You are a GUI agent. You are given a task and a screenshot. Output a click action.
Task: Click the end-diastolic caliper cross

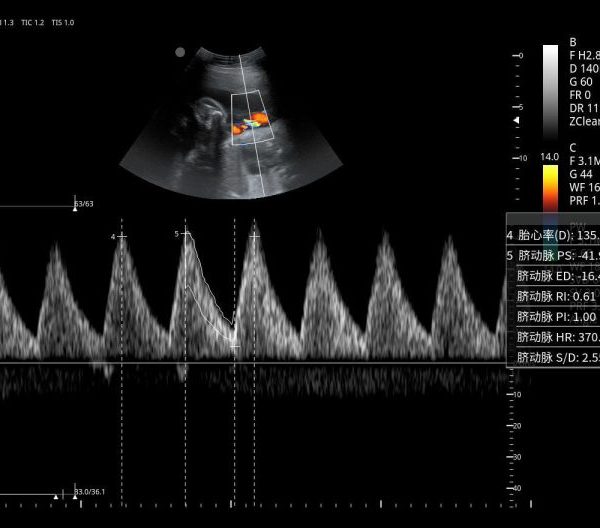[x=235, y=343]
